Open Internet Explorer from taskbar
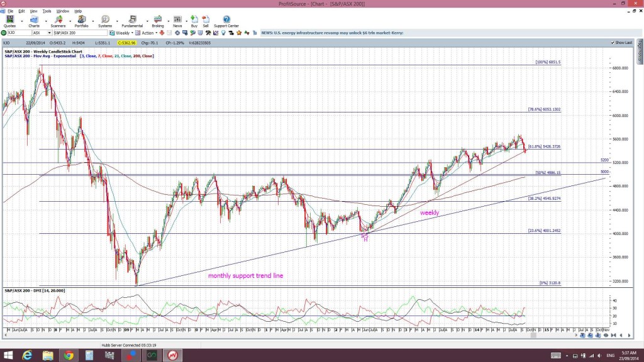 tap(27, 355)
